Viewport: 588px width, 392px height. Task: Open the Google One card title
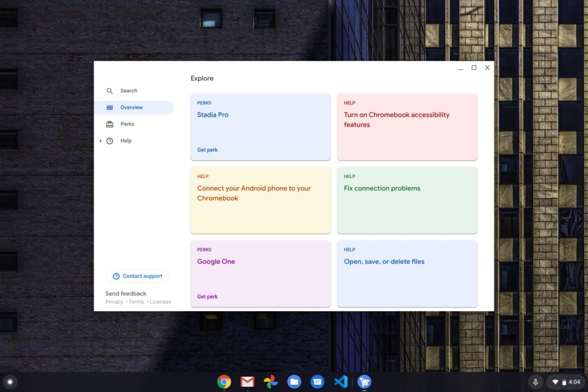pyautogui.click(x=216, y=262)
